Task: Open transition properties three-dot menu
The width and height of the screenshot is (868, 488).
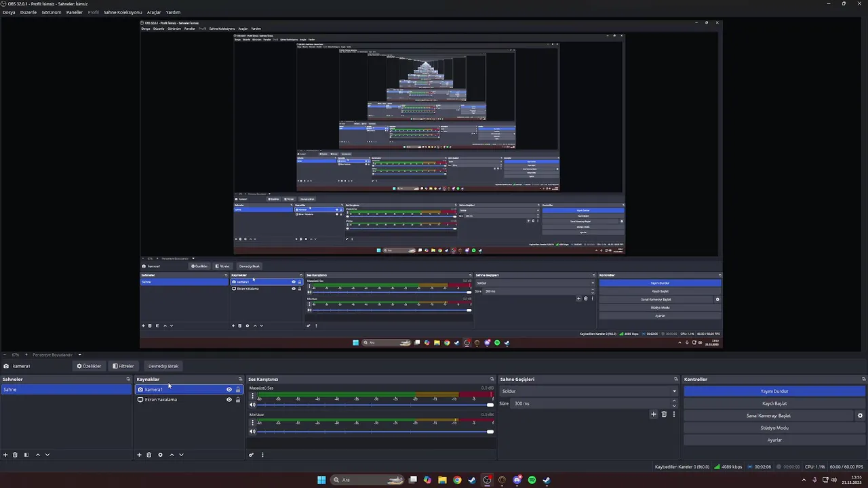Action: [673, 414]
